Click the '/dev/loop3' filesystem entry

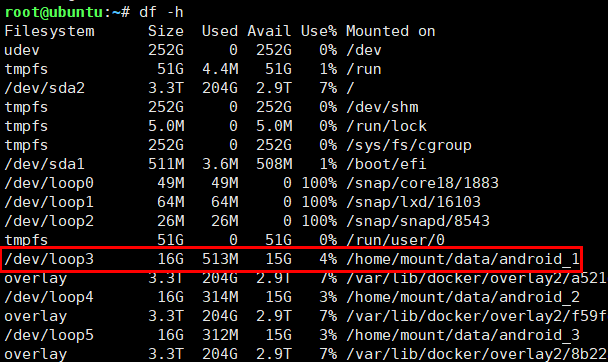[x=49, y=259]
